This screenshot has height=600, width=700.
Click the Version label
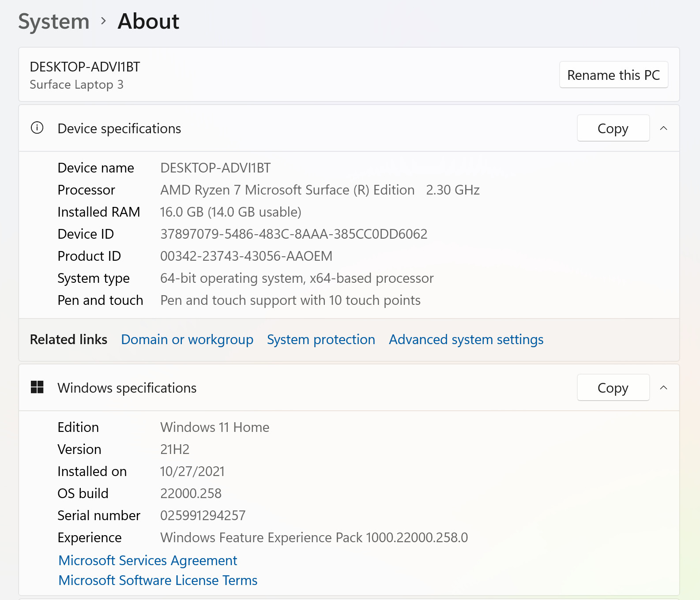coord(79,450)
